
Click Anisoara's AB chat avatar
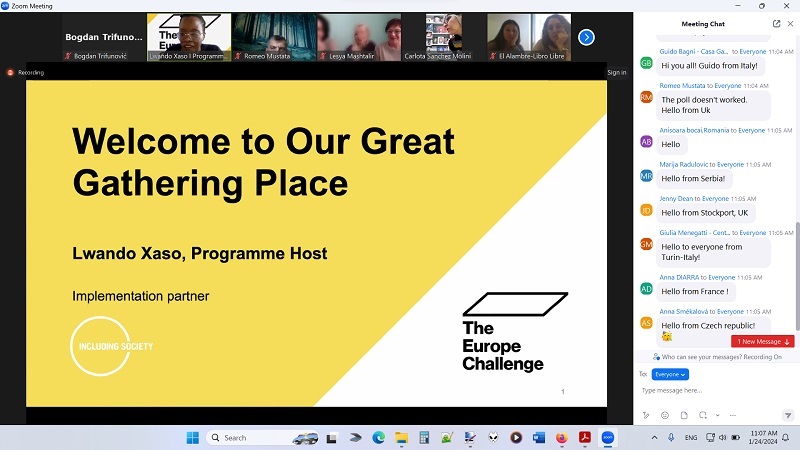(646, 141)
